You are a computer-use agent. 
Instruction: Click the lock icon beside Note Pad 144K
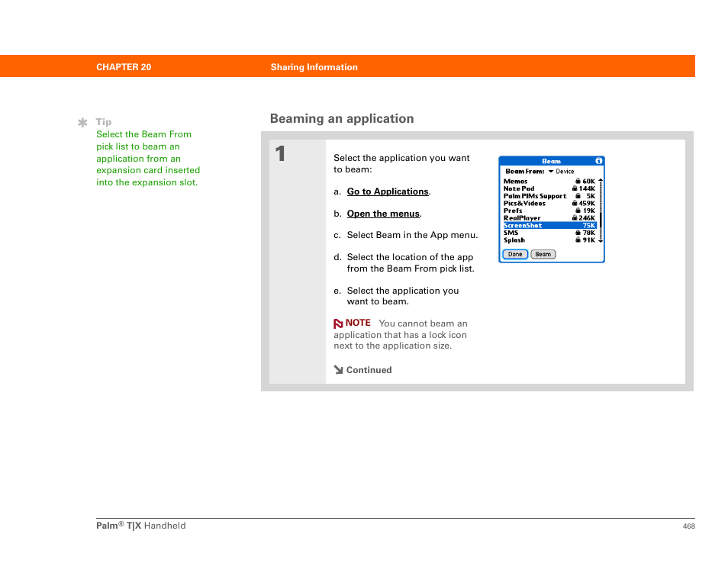(575, 188)
